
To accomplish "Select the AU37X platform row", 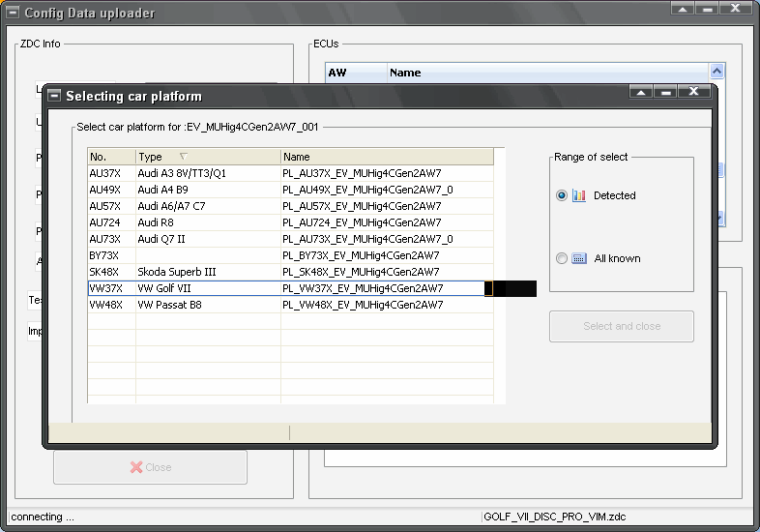I will tap(290, 173).
